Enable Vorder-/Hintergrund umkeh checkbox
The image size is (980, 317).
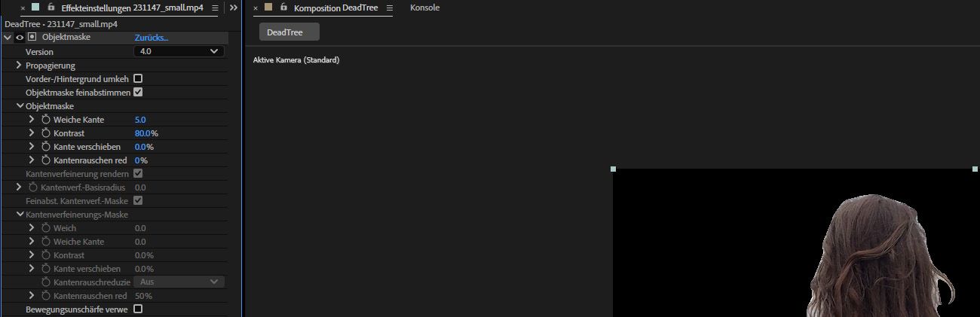point(138,78)
